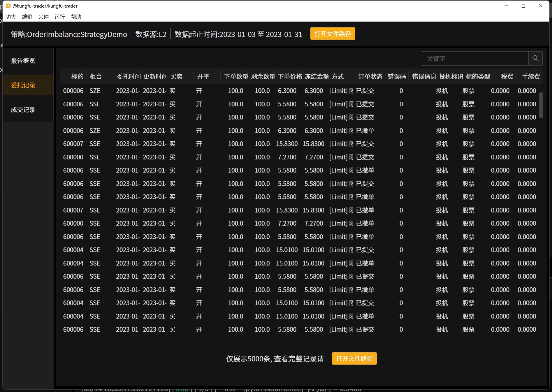Select the 委托记录 sidebar tab
This screenshot has height=392, width=552.
28,85
